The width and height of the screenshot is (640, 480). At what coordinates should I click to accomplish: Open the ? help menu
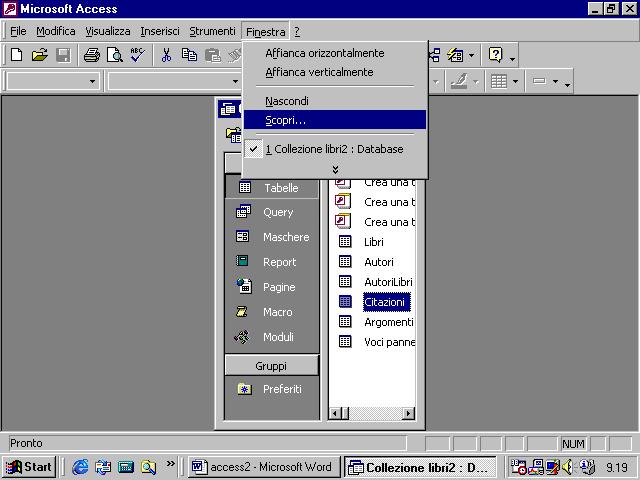(297, 31)
